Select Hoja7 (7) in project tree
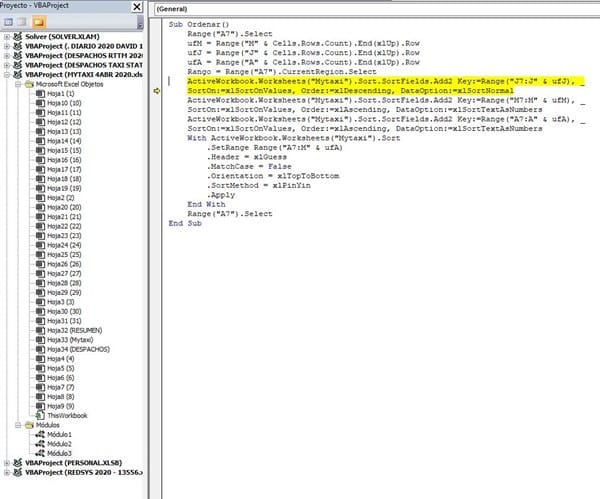This screenshot has height=499, width=600. click(60, 387)
